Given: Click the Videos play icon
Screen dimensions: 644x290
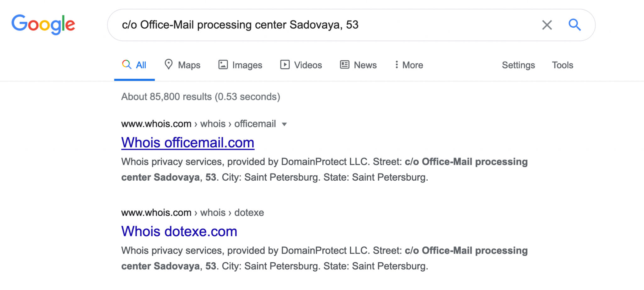Looking at the screenshot, I should [x=285, y=65].
